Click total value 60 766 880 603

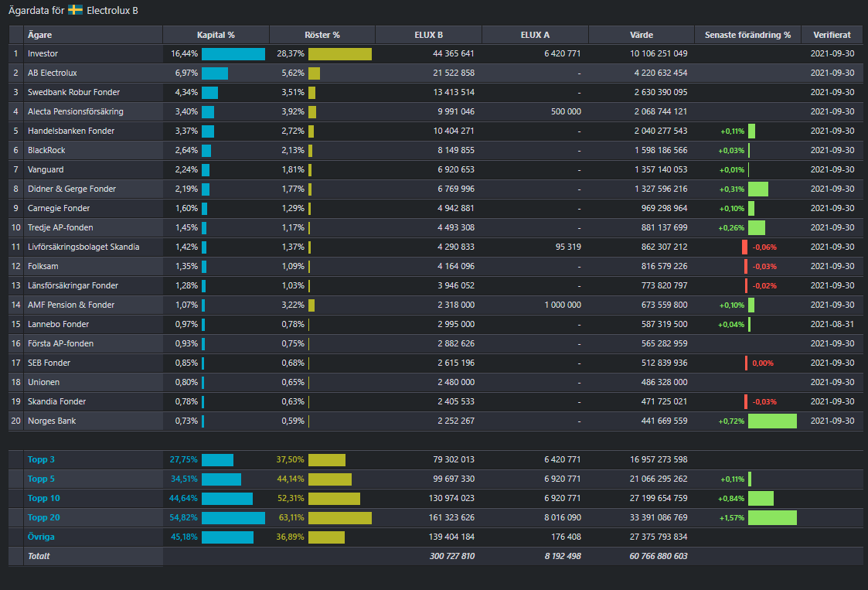pos(659,556)
